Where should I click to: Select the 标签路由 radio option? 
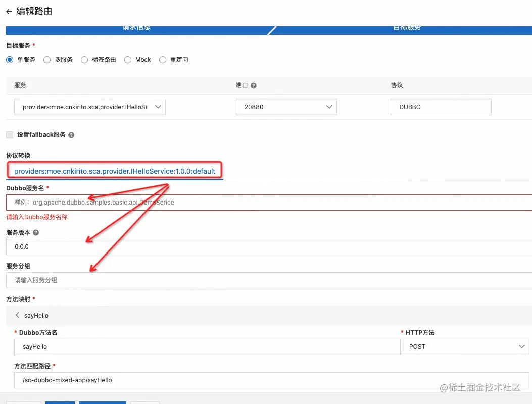[84, 60]
